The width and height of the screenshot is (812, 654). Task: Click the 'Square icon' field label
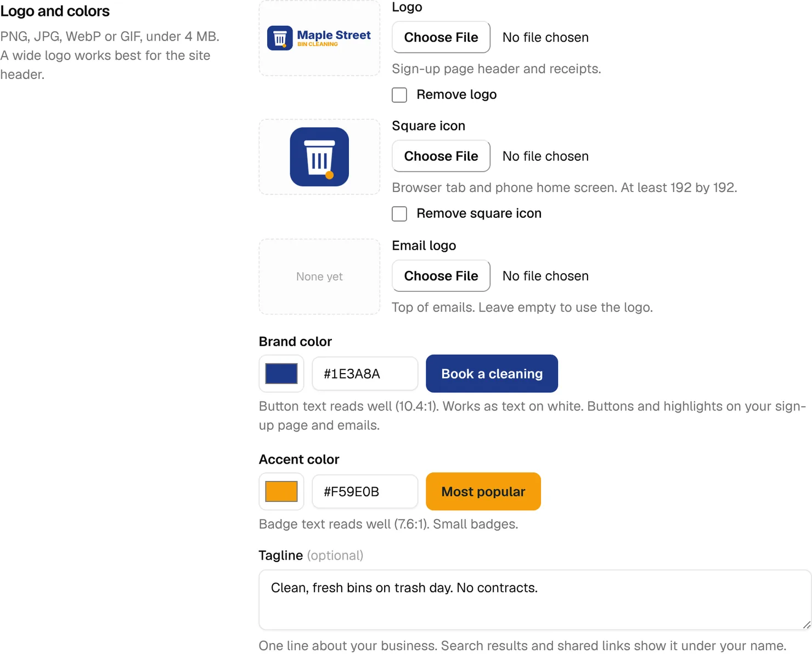click(428, 126)
